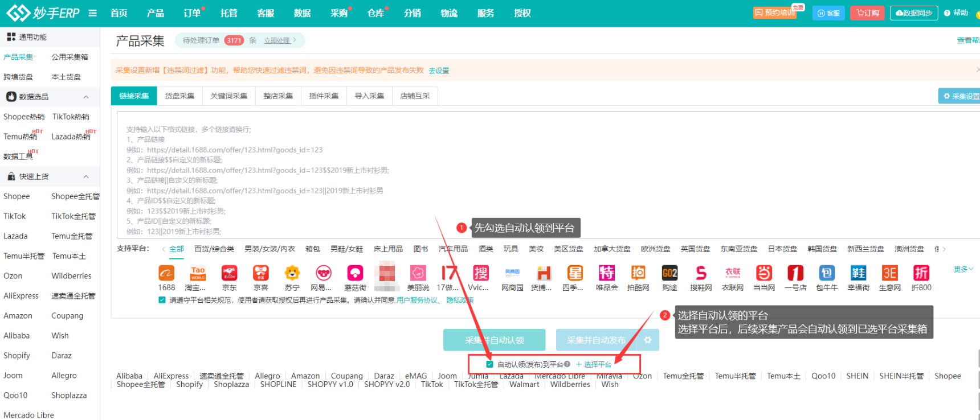The image size is (980, 420).
Task: Open the 订单 top menu
Action: point(192,13)
